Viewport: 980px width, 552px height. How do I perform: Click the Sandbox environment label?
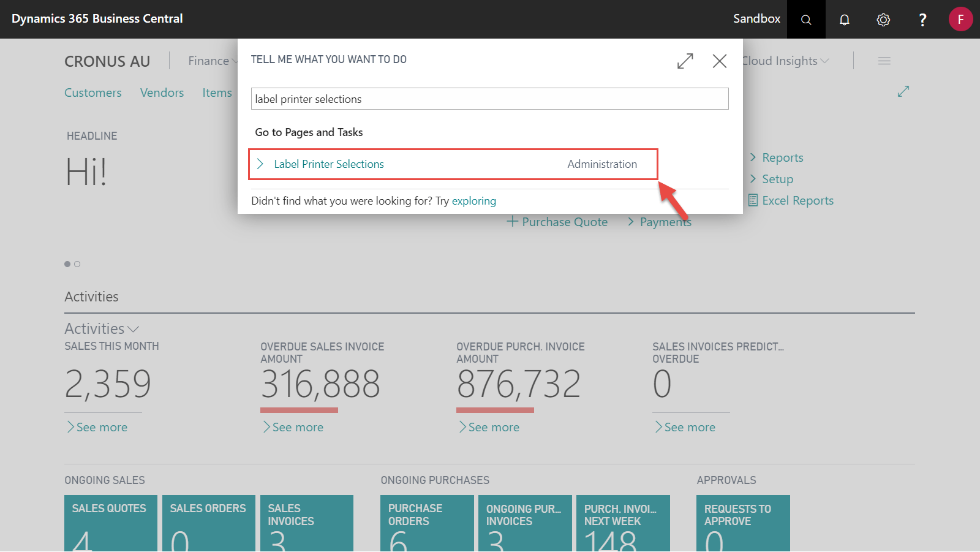[x=756, y=19]
